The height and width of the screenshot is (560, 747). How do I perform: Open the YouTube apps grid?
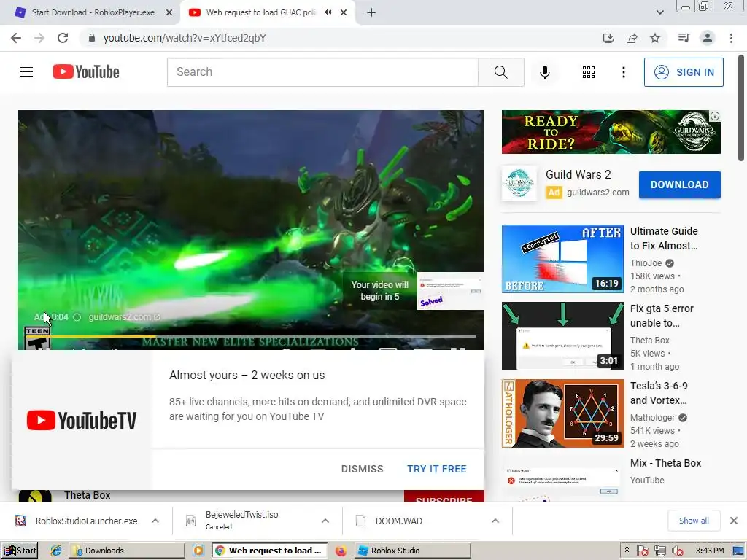[x=589, y=72]
